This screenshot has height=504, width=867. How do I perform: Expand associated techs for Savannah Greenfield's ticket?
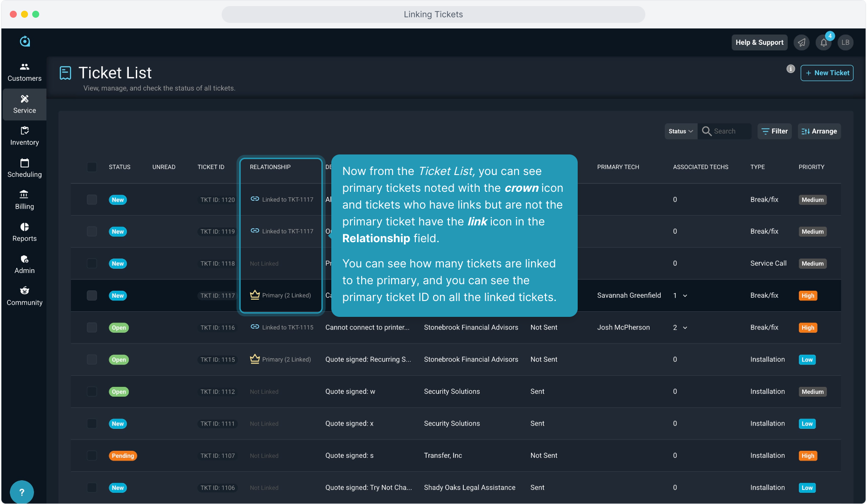coord(685,296)
